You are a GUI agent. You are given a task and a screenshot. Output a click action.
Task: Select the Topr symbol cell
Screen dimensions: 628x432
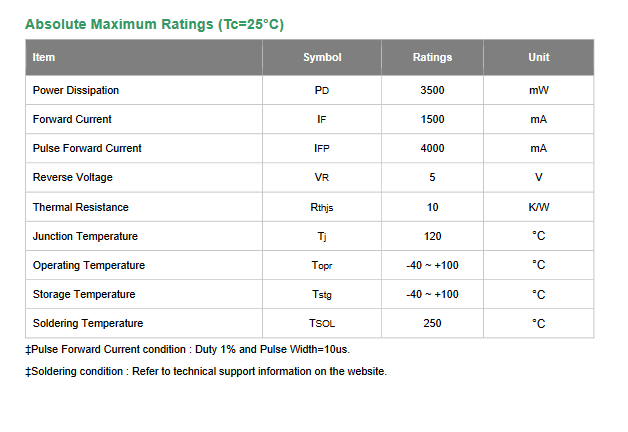tap(322, 265)
